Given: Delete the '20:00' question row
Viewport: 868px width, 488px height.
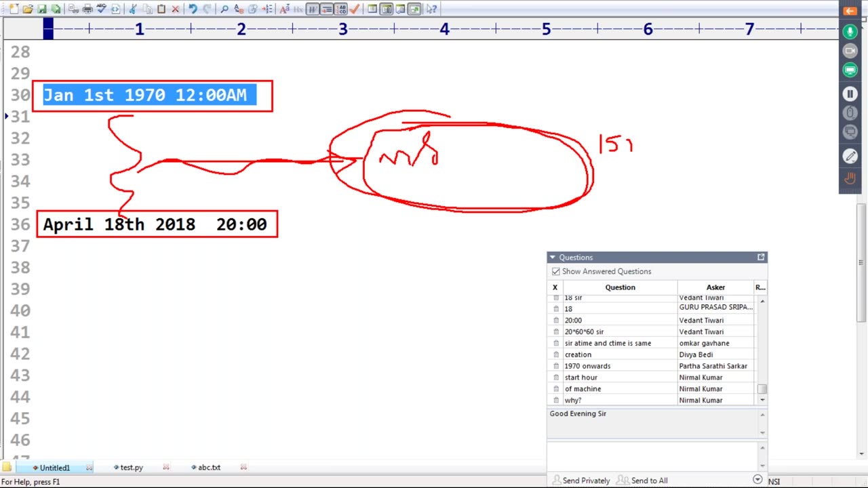Looking at the screenshot, I should [x=556, y=320].
